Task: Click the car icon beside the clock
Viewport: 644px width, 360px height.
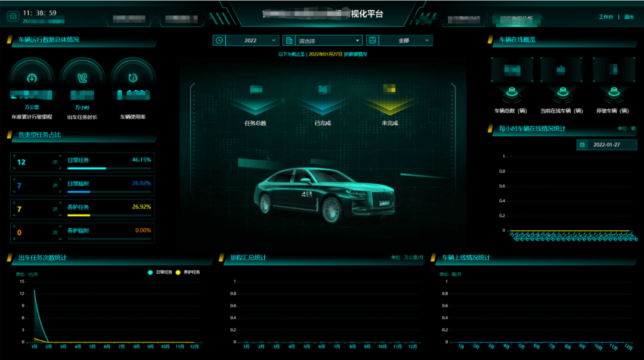Action: click(x=13, y=17)
